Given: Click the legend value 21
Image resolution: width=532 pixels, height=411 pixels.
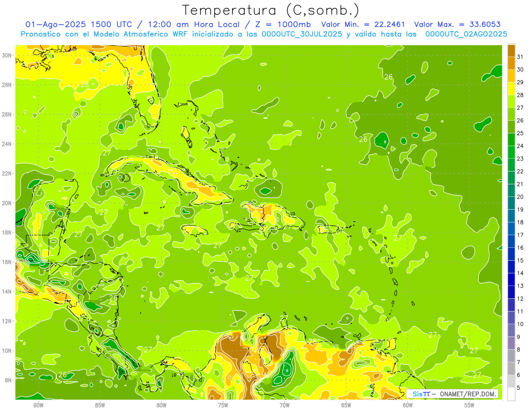Looking at the screenshot, I should [x=520, y=184].
